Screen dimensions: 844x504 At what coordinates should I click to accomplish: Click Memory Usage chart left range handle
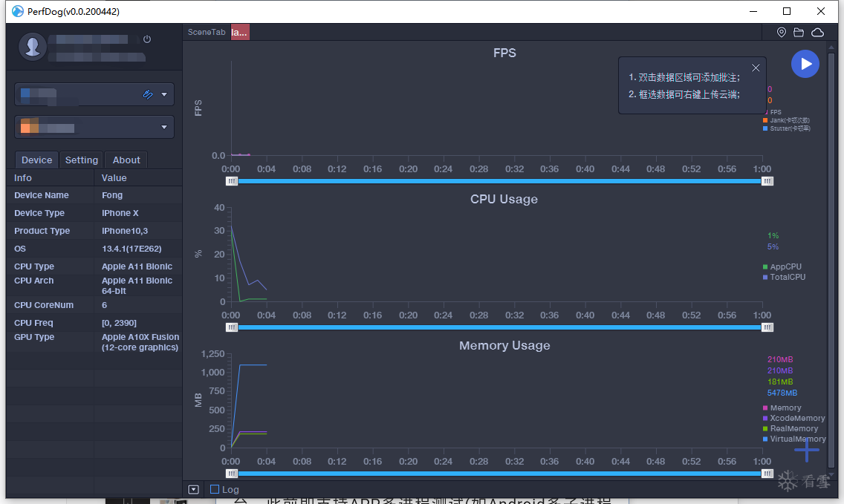232,474
